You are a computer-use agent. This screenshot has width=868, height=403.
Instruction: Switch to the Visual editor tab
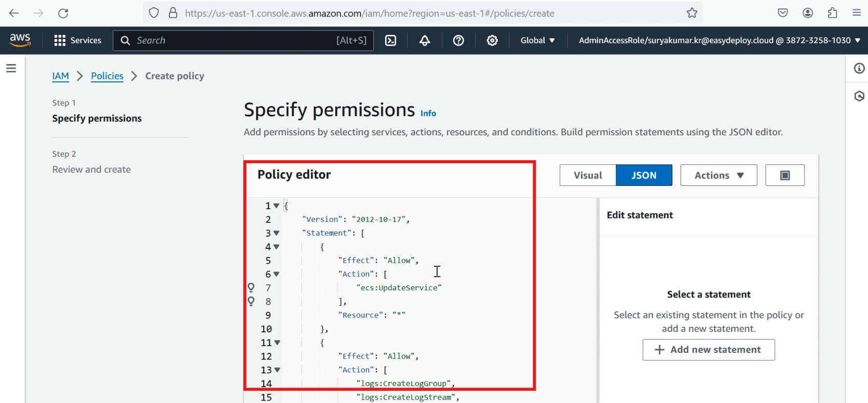588,175
